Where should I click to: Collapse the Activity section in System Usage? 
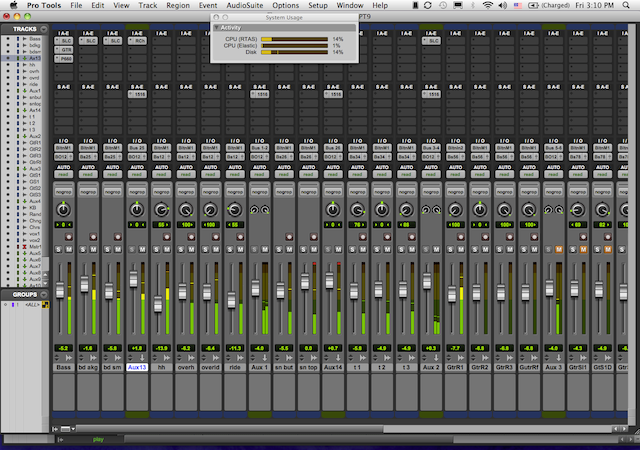click(216, 28)
